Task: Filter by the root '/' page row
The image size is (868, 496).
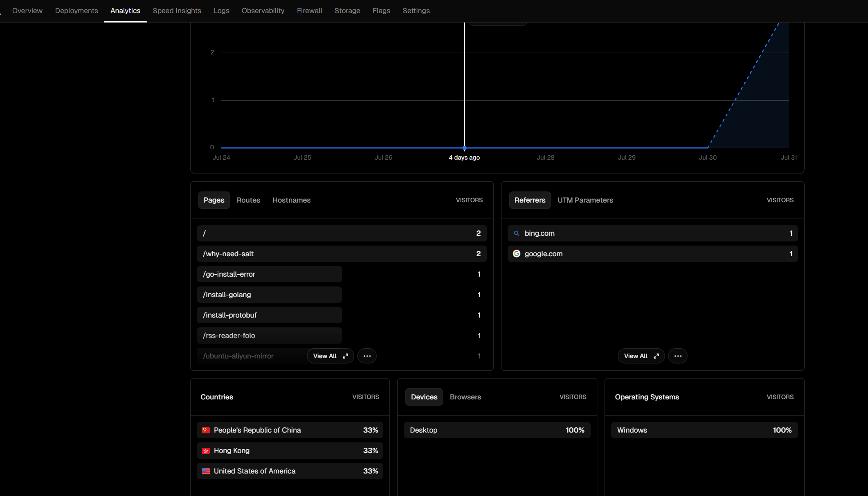Action: tap(342, 233)
